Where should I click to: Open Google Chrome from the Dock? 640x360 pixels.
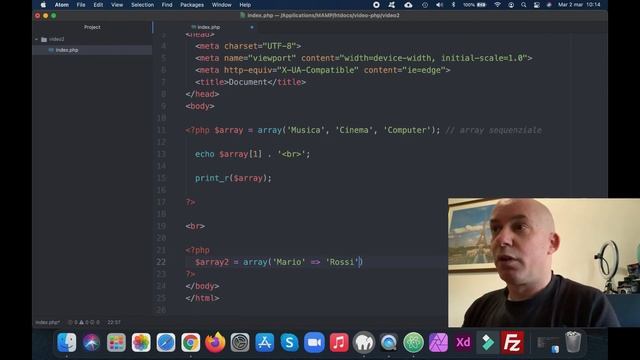(x=191, y=342)
